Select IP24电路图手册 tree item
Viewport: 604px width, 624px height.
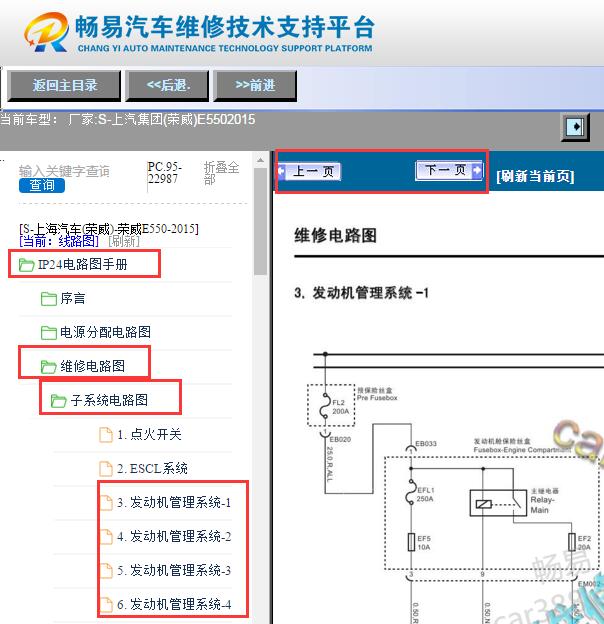click(83, 264)
